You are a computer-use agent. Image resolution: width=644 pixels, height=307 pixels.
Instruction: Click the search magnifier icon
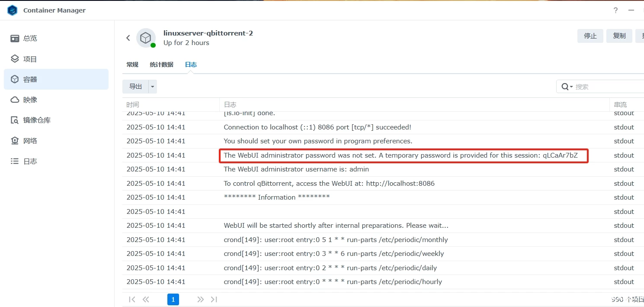(x=565, y=87)
